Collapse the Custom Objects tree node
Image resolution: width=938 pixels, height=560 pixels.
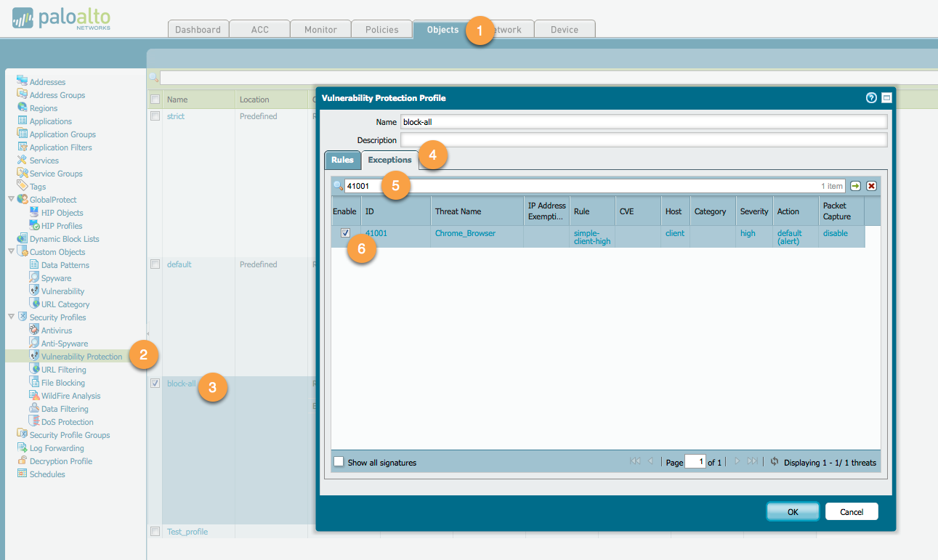click(x=11, y=251)
